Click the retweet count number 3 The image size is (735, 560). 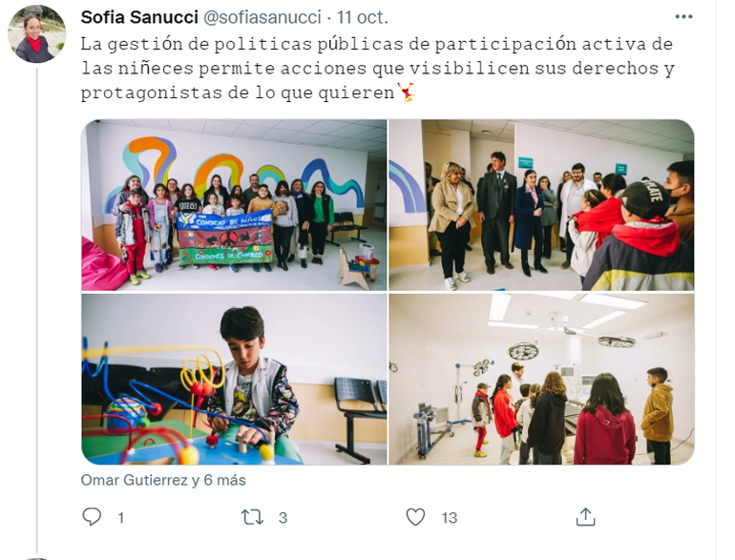pos(283,518)
